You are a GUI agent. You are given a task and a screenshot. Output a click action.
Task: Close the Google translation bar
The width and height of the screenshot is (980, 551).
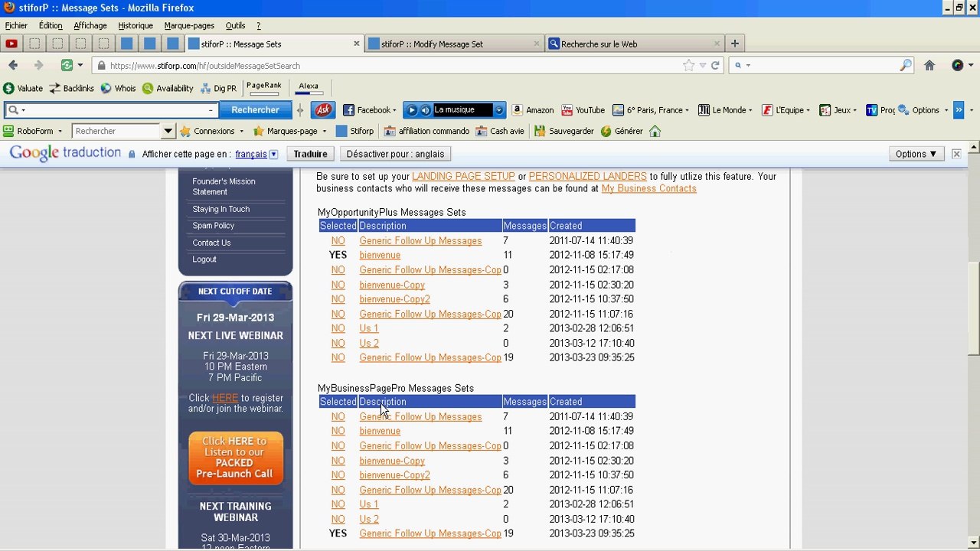[956, 154]
